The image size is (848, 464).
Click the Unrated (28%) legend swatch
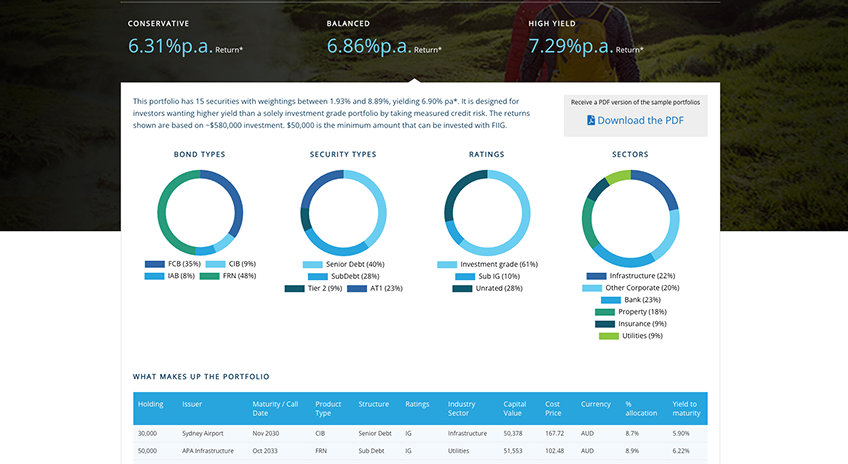[462, 289]
